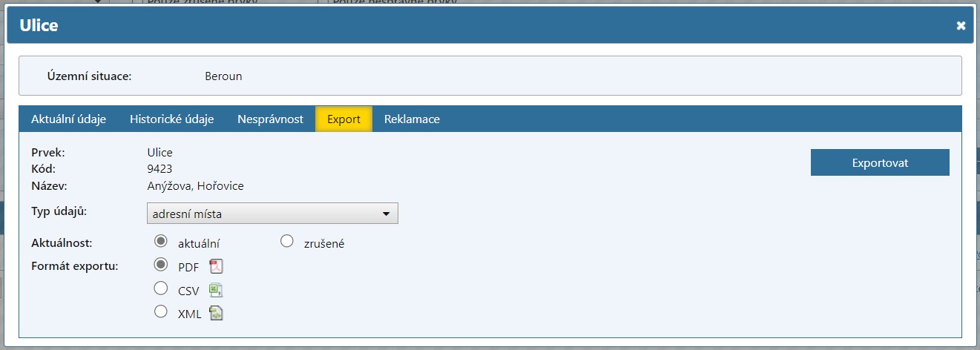
Task: Open the Typ údajů dropdown
Action: (272, 214)
